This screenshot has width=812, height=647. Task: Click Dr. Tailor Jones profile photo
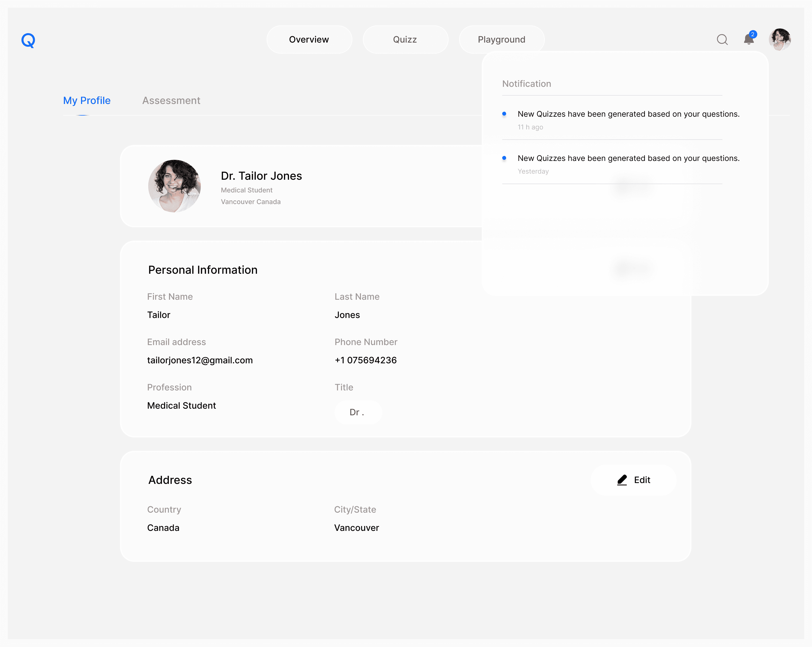click(175, 186)
